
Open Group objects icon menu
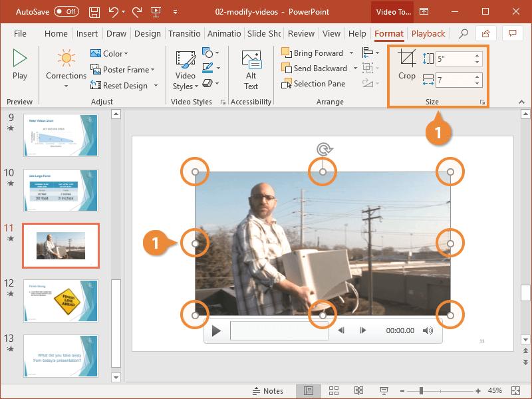tap(370, 68)
